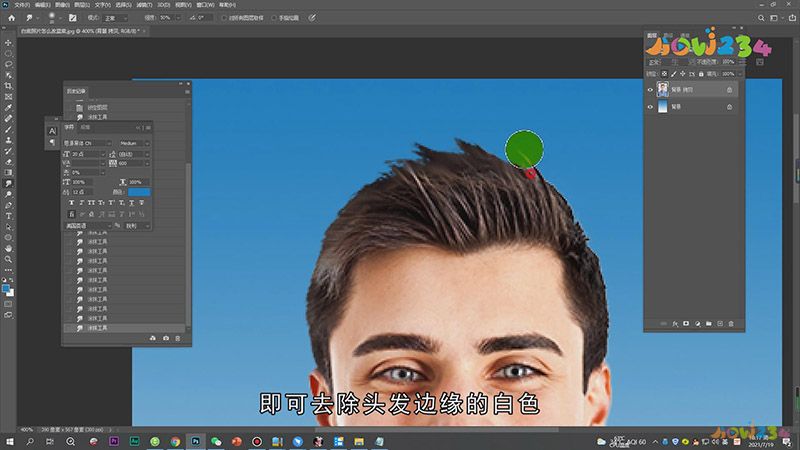This screenshot has width=800, height=450.
Task: Open the fx layer style button
Action: (675, 323)
